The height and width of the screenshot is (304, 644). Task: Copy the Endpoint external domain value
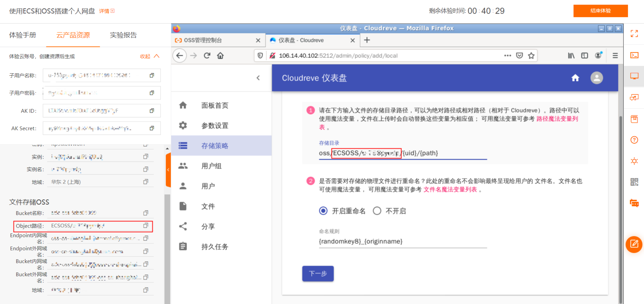coord(145,251)
